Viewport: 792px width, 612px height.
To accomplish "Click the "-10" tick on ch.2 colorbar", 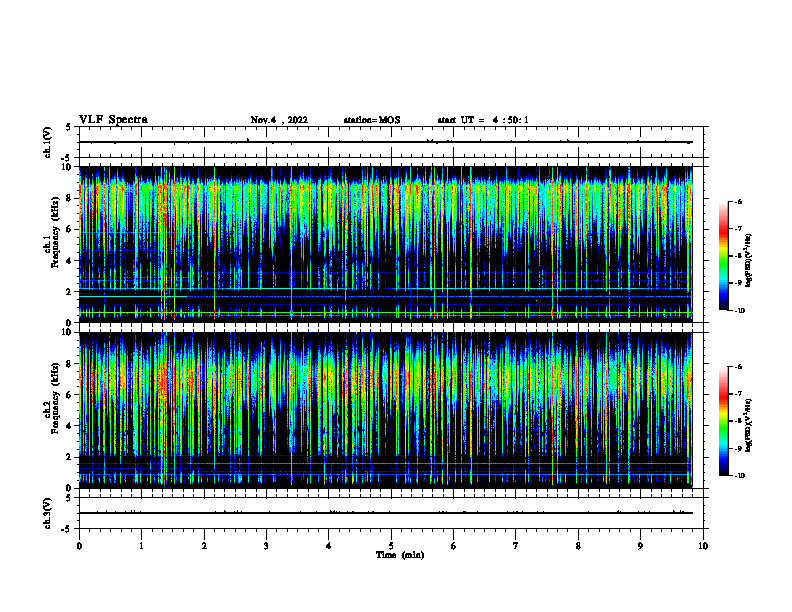I will coord(739,476).
